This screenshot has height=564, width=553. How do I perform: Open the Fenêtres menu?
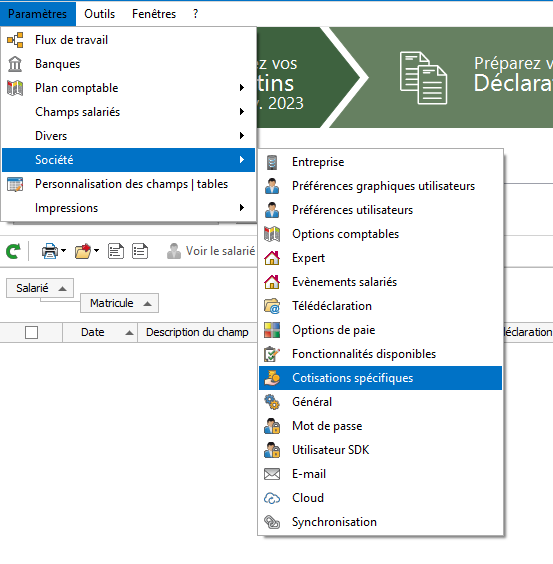tap(154, 14)
